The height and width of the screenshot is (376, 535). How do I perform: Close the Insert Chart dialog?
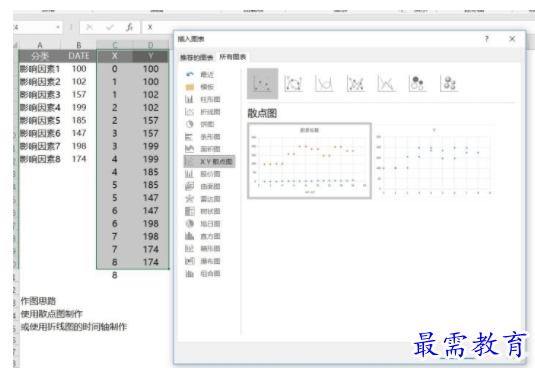click(512, 39)
